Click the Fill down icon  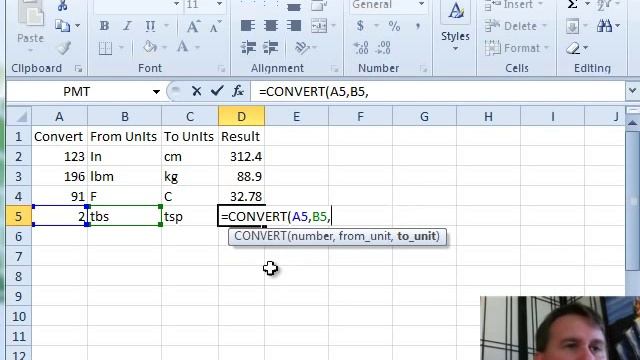[x=572, y=27]
